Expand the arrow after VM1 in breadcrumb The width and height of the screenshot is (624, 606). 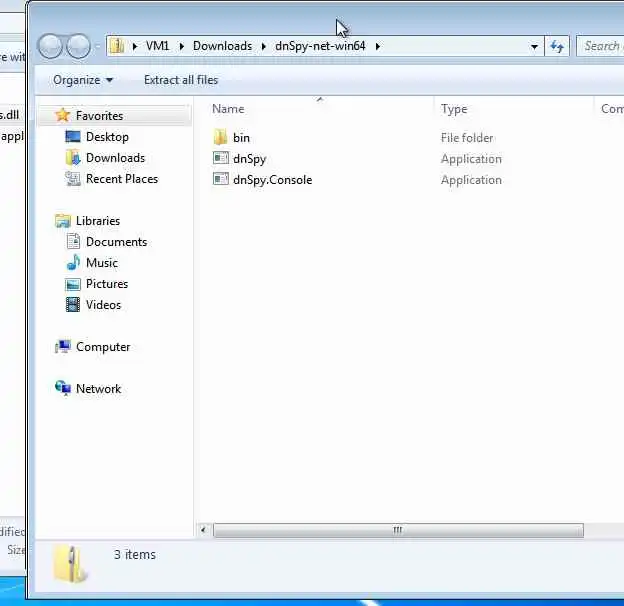click(181, 47)
